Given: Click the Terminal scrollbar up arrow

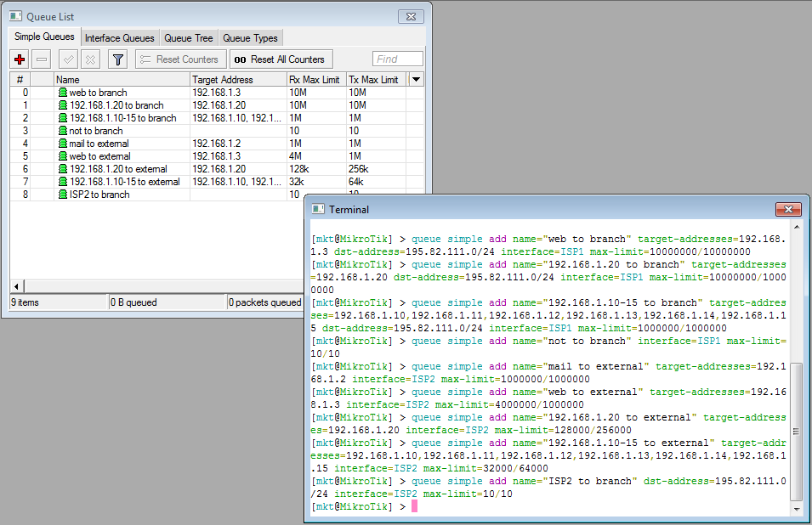Looking at the screenshot, I should point(797,227).
